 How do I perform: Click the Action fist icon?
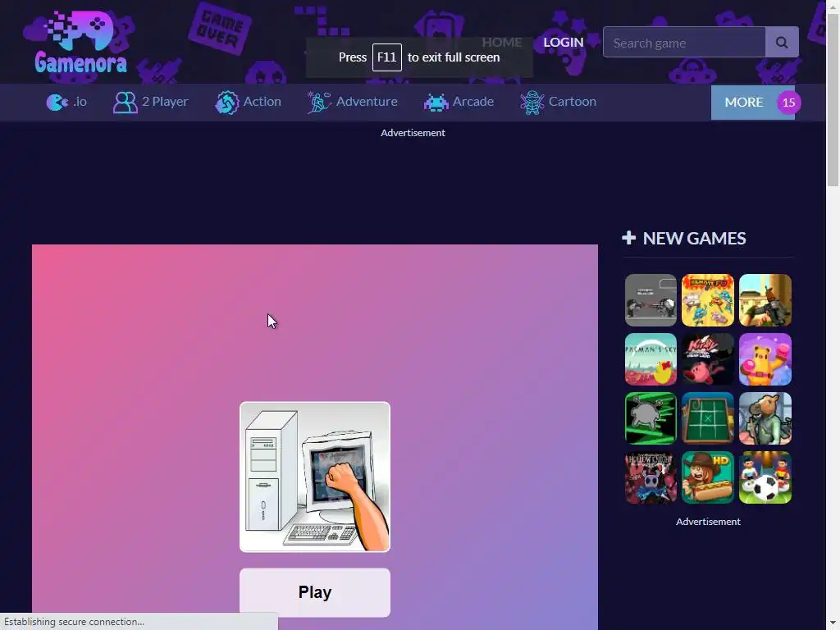pyautogui.click(x=226, y=102)
